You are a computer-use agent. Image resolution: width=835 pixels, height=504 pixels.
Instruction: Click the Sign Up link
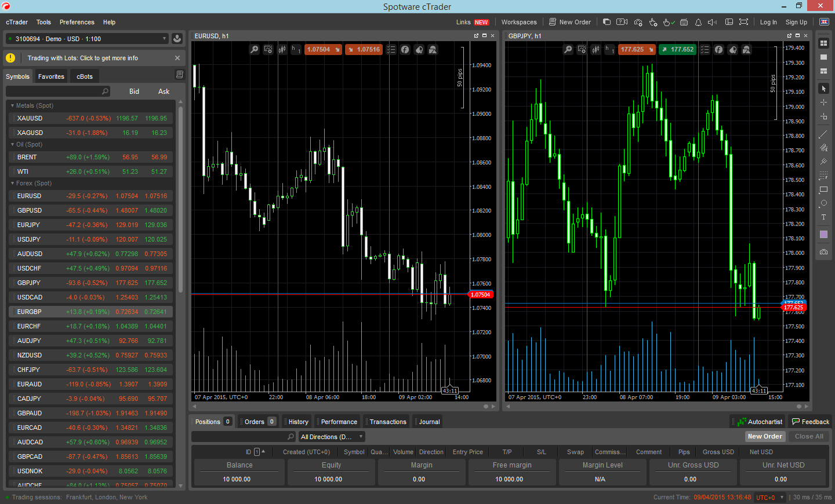[796, 22]
